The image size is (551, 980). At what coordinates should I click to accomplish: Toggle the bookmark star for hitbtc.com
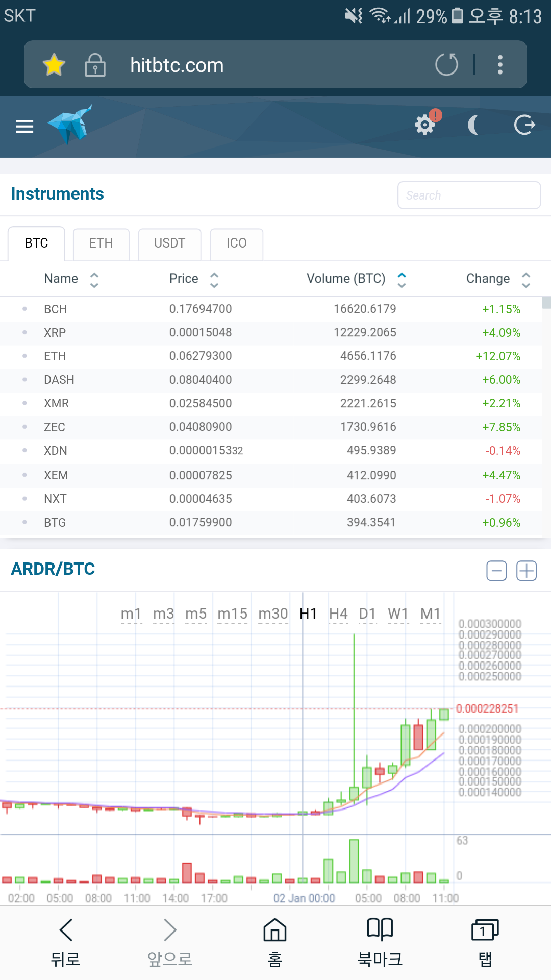coord(54,65)
